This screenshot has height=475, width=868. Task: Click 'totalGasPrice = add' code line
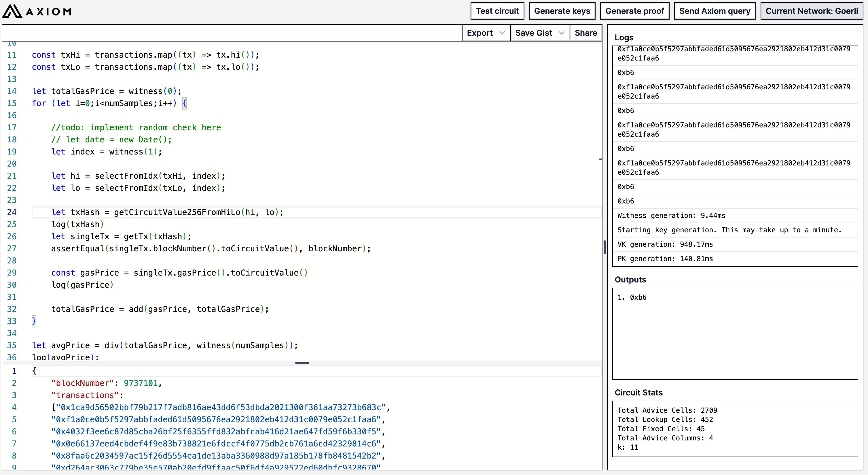click(160, 309)
